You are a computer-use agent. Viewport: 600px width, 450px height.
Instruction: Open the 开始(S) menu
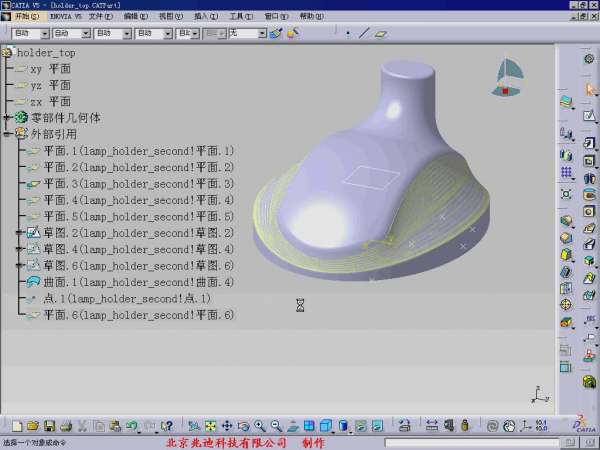tap(28, 17)
